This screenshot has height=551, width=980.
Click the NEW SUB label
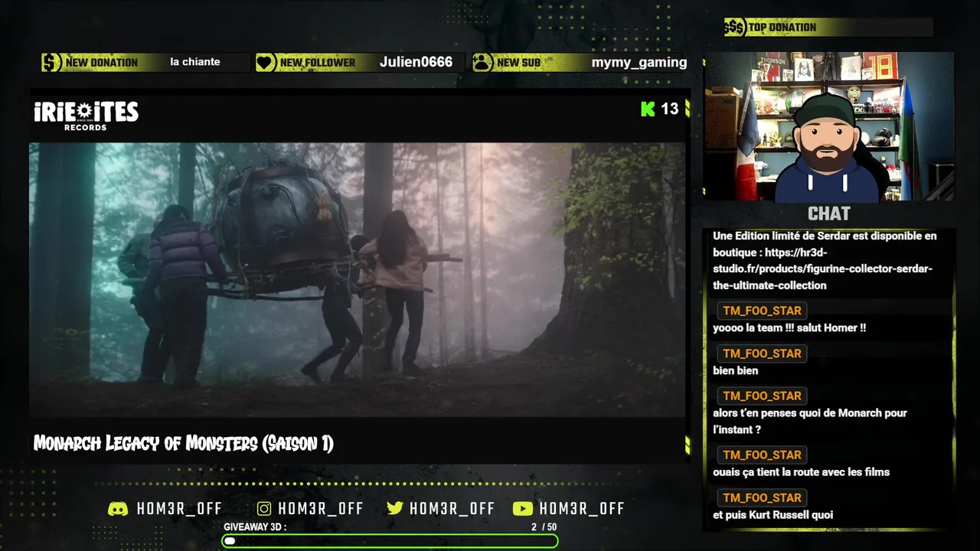(x=518, y=63)
